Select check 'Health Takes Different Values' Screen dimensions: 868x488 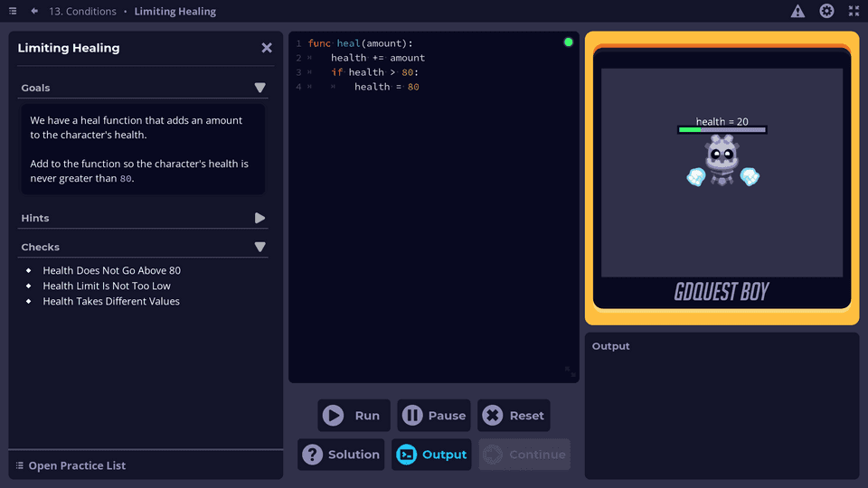click(111, 302)
